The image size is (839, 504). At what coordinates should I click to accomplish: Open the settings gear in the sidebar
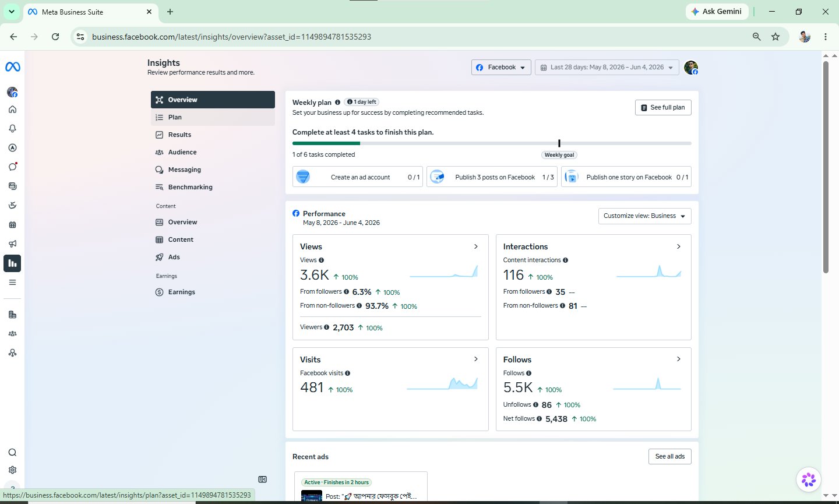pyautogui.click(x=12, y=470)
